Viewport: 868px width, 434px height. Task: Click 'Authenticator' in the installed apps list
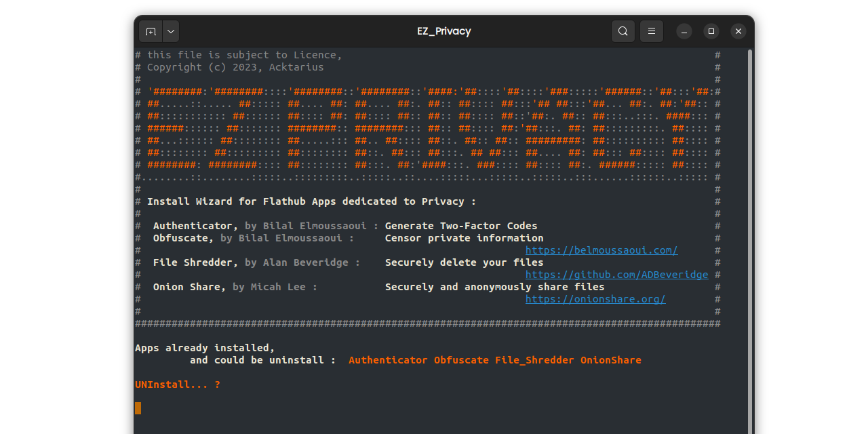click(388, 360)
